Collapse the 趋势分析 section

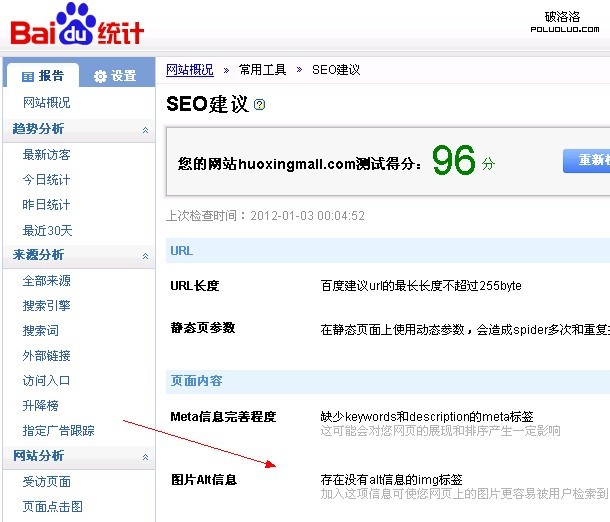pyautogui.click(x=146, y=130)
